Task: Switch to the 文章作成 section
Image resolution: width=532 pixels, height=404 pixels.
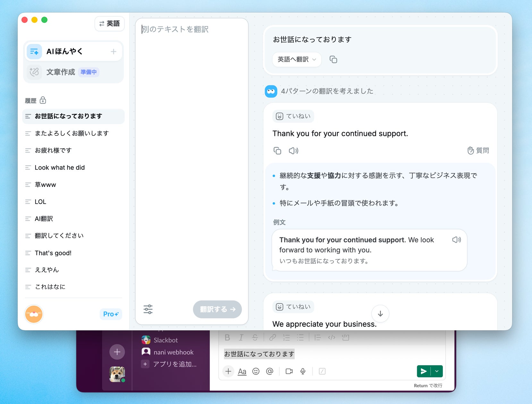Action: tap(60, 72)
